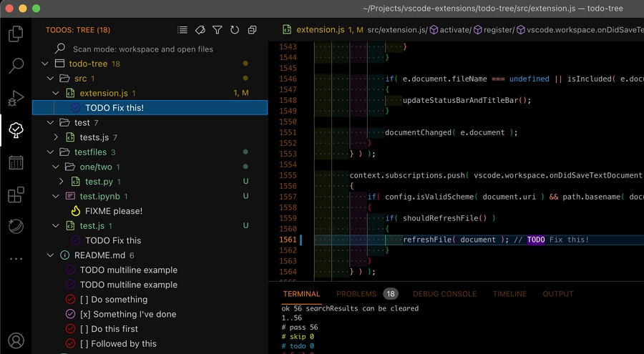
Task: Open the OUTPUT panel tab
Action: point(557,294)
